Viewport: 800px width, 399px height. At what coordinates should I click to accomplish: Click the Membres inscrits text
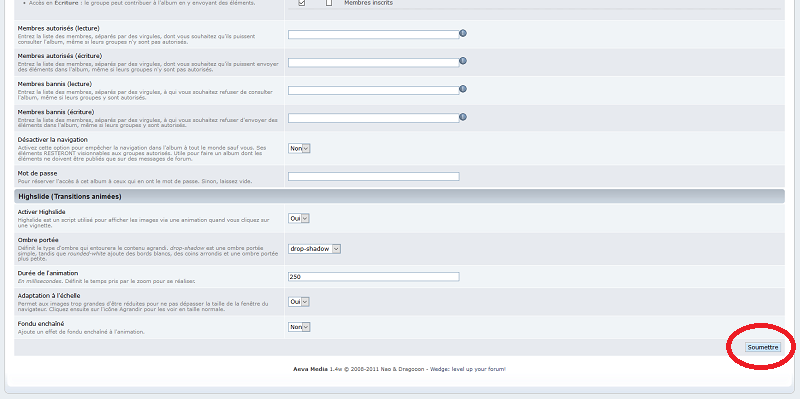pyautogui.click(x=368, y=3)
